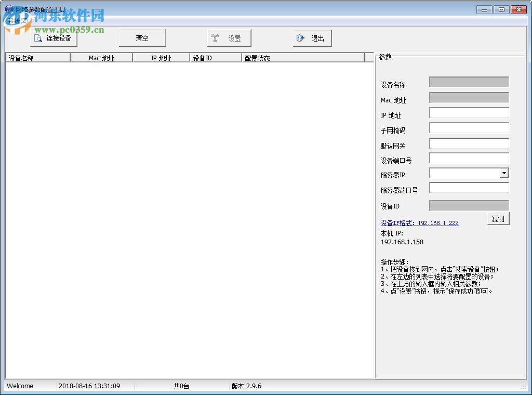The height and width of the screenshot is (395, 532).
Task: Click the 设备ID column header
Action: coord(216,58)
